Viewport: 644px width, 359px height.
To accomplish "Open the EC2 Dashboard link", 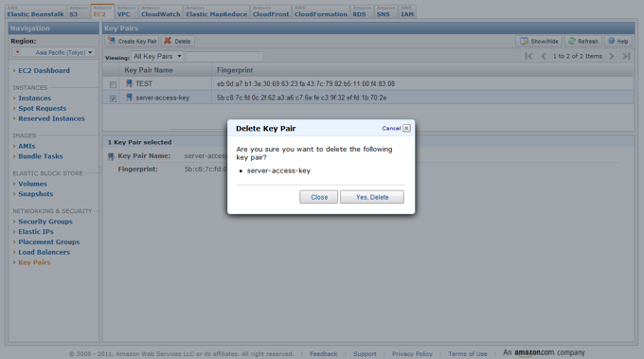I will (44, 71).
